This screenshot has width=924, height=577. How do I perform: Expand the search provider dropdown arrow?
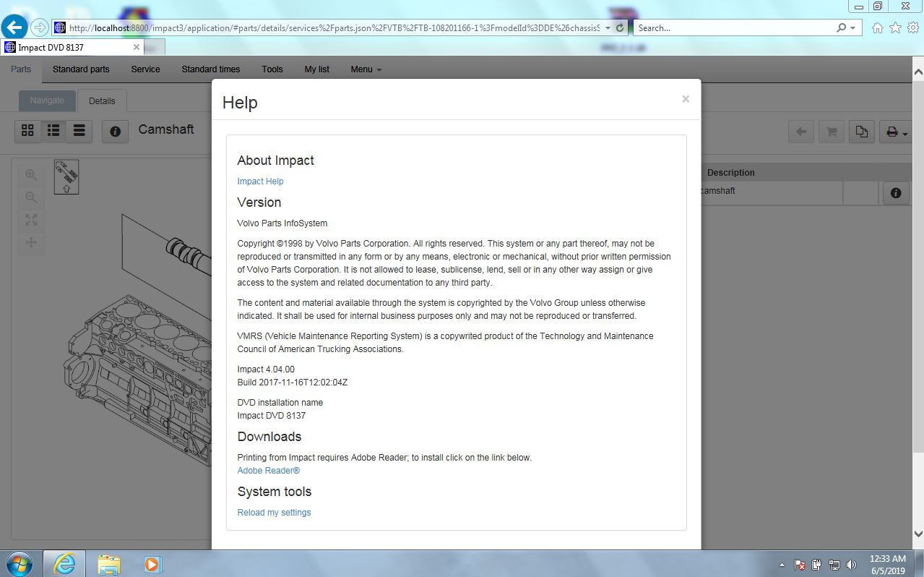[853, 28]
